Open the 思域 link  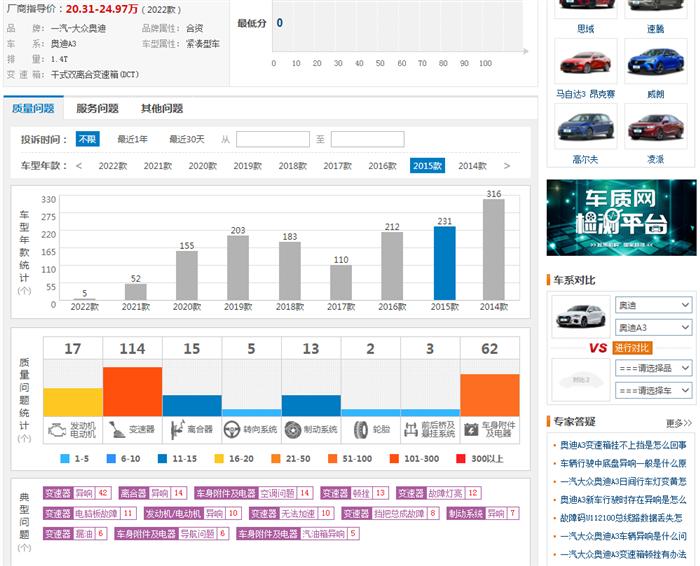point(585,29)
